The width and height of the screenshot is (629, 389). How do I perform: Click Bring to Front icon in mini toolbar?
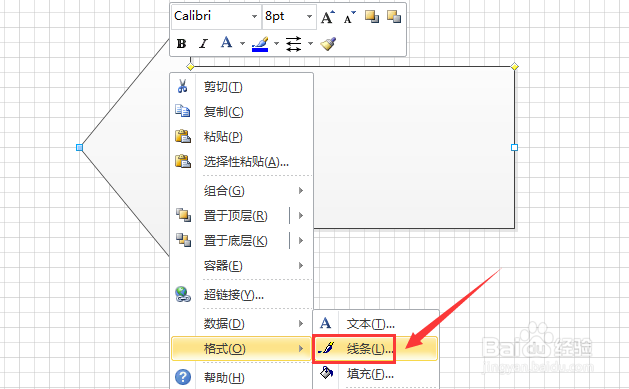[x=372, y=17]
